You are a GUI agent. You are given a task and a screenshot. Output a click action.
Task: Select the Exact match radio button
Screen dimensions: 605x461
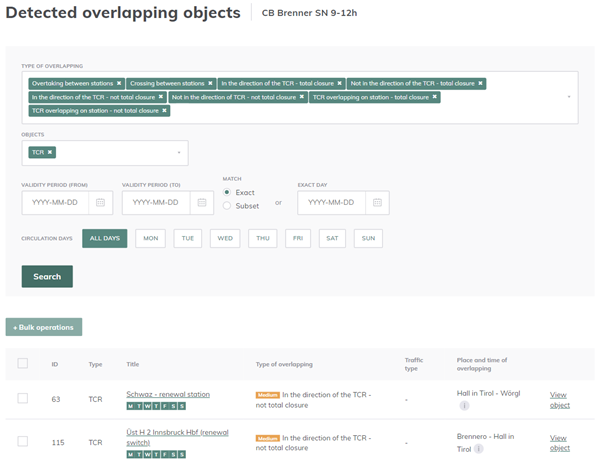point(228,192)
